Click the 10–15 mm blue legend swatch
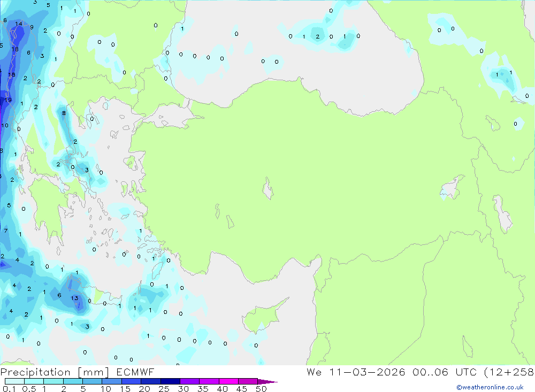Screen dimensions: 535x392 coord(112,381)
